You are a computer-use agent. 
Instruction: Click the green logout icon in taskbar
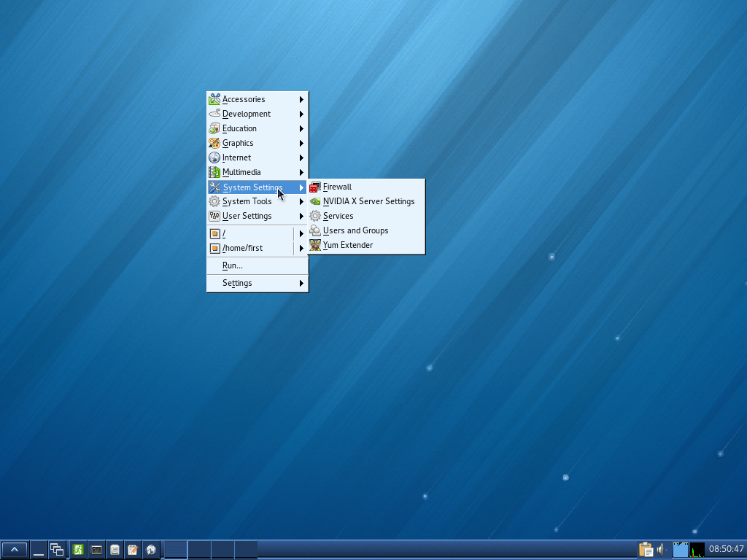pos(78,550)
